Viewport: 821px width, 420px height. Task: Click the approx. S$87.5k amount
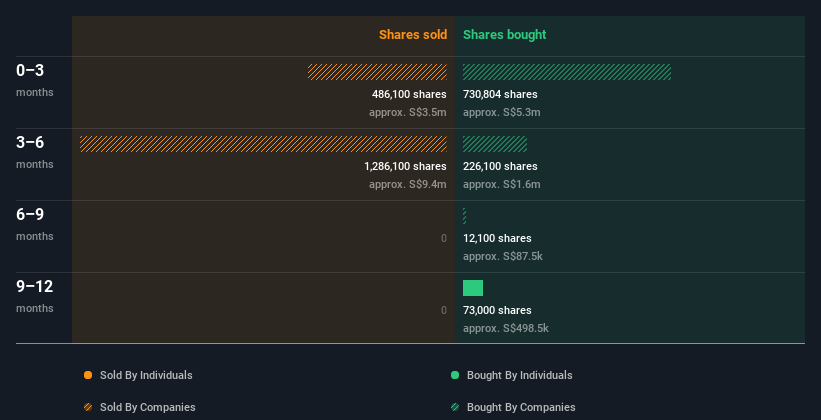coord(503,256)
